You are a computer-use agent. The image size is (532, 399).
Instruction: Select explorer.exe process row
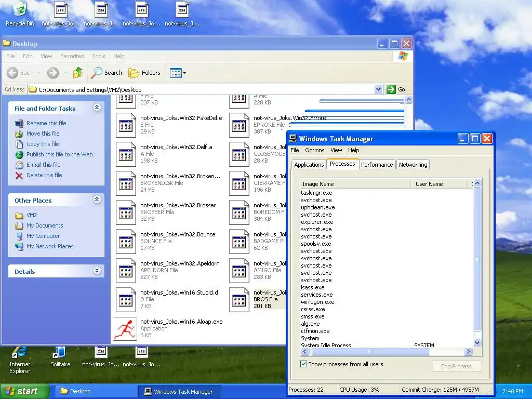(387, 222)
